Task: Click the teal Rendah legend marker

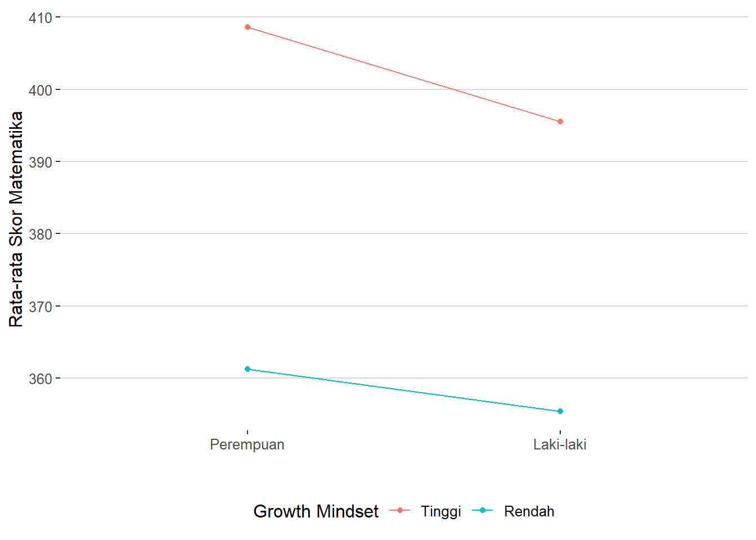Action: [483, 511]
